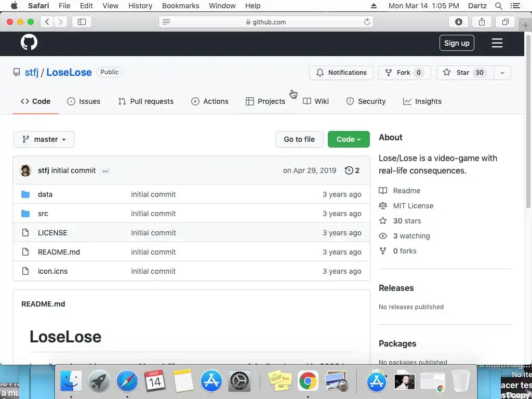Expand the green Code dropdown button
The height and width of the screenshot is (399, 532).
[x=349, y=139]
